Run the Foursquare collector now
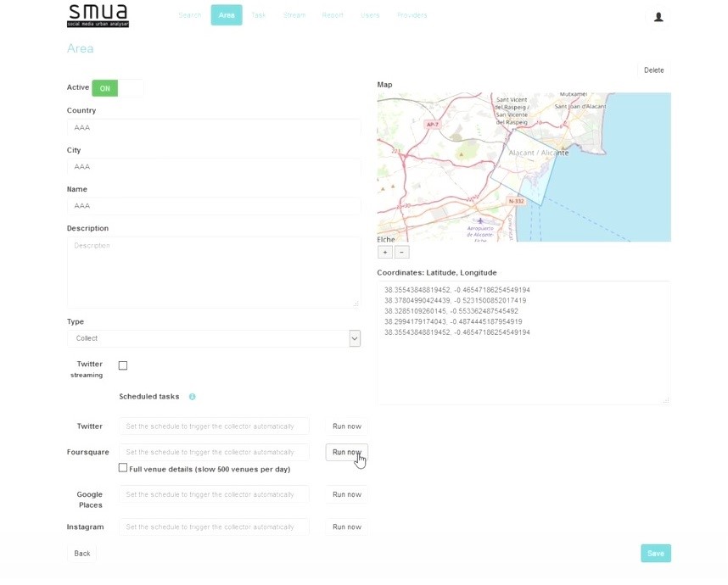This screenshot has width=728, height=585. click(346, 452)
